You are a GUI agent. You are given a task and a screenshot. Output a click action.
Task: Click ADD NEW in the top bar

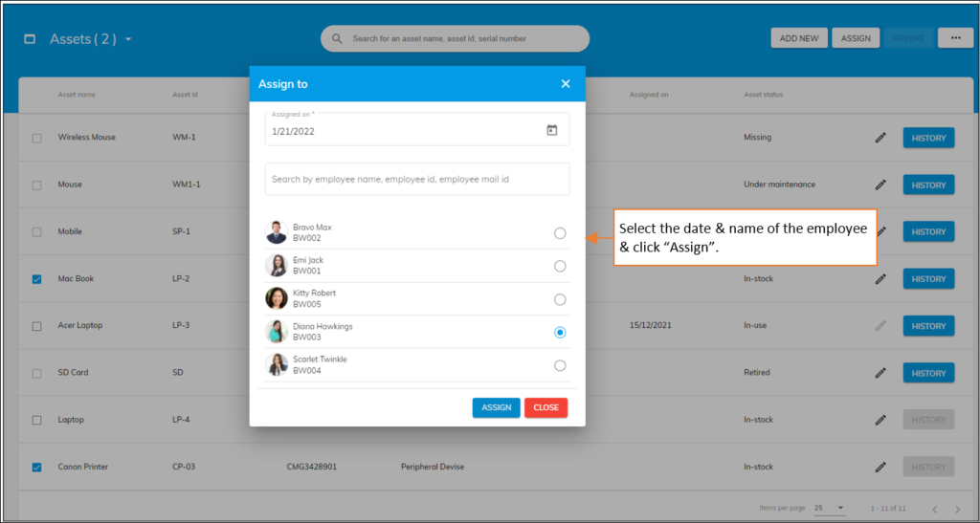(799, 38)
